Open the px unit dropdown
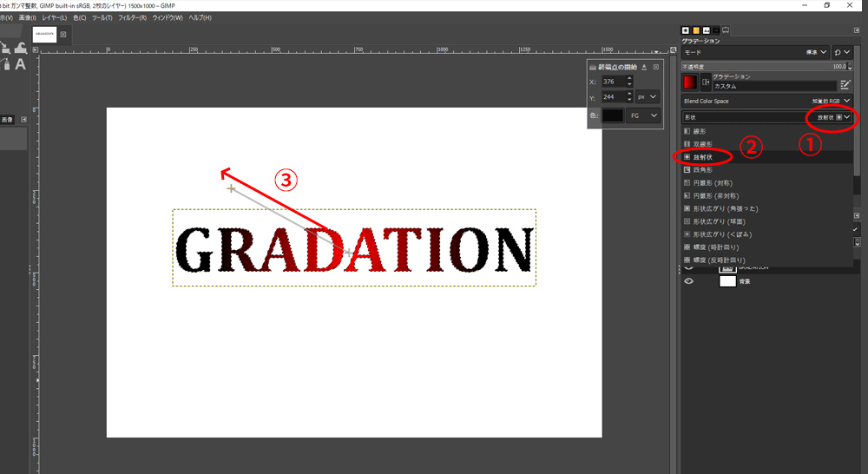Viewport: 868px width, 474px height. point(647,97)
